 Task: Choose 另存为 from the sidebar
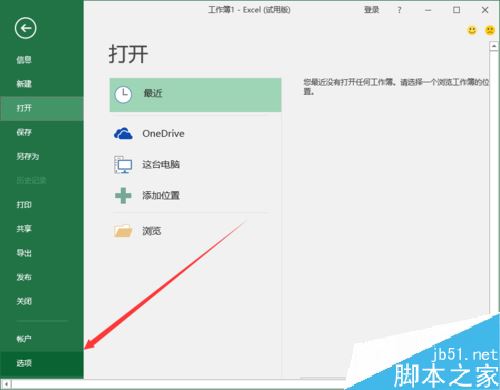coord(42,156)
